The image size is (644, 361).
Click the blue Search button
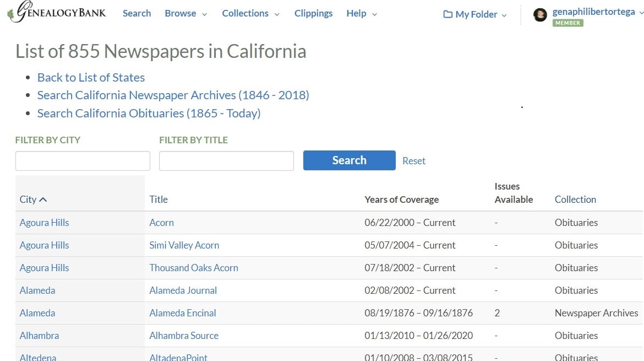(x=349, y=160)
